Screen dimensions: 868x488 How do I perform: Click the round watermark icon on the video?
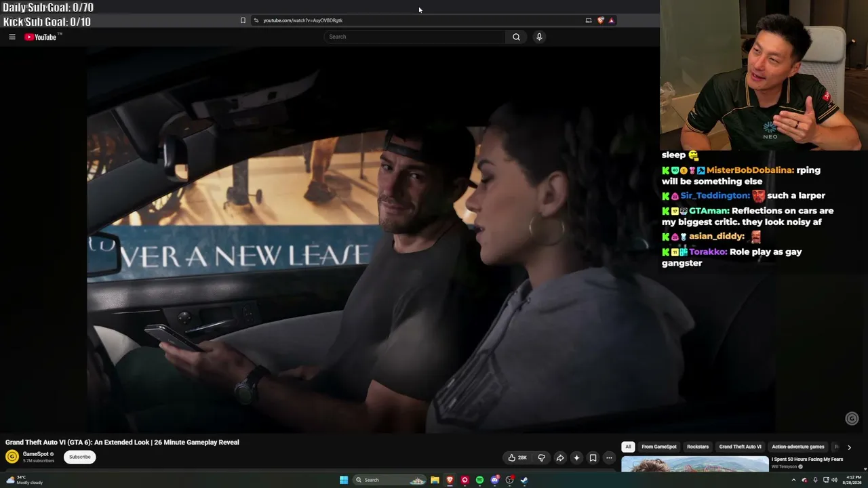tap(852, 419)
